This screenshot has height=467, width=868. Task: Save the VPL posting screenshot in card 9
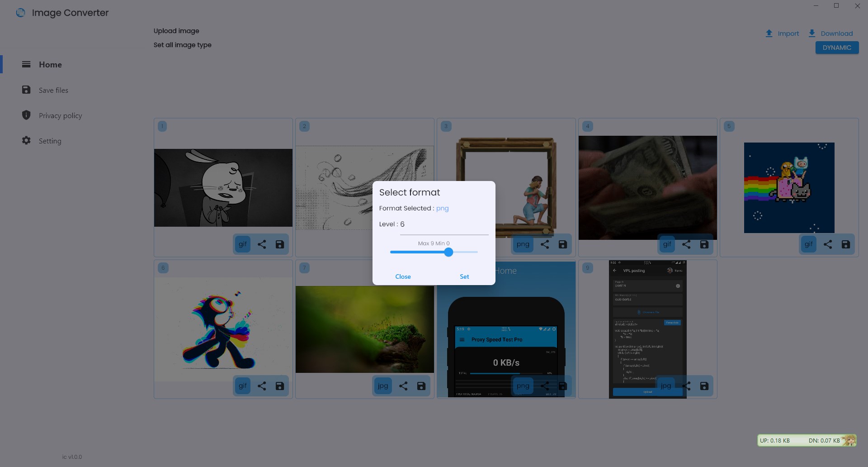704,386
